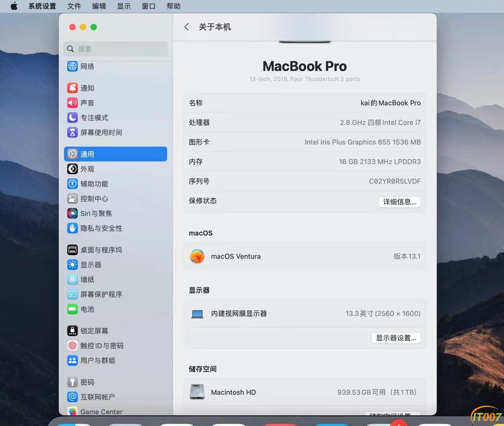Open Siri & Spotlight (Siri与聚焦) icon
This screenshot has height=426, width=504.
[x=73, y=213]
